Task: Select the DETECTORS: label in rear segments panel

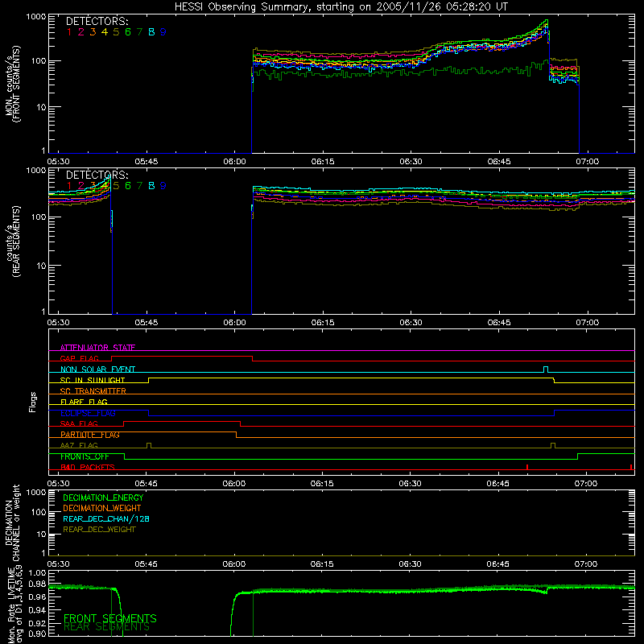Action: coord(97,175)
